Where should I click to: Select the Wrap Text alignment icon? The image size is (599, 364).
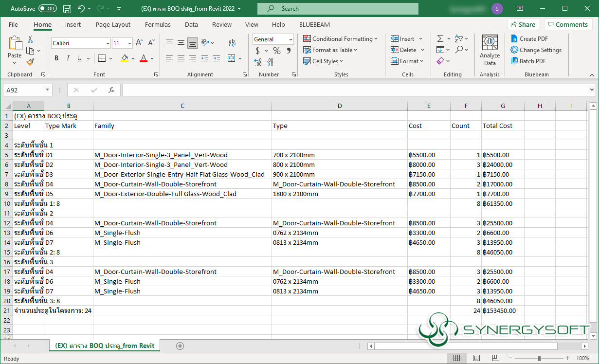(232, 42)
